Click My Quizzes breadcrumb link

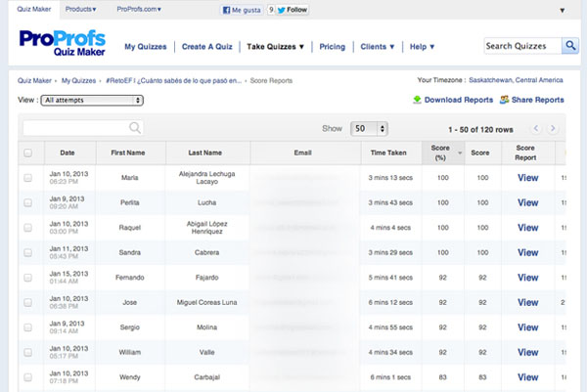(78, 81)
